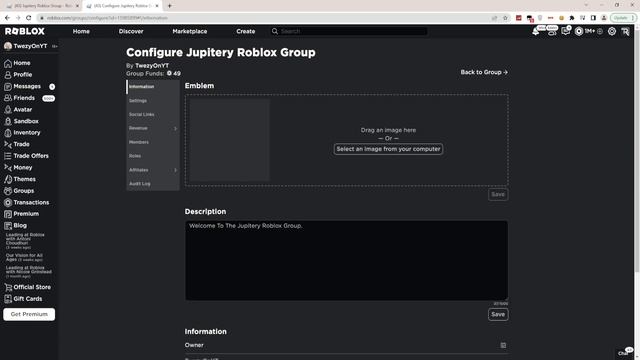Click the emblem preview thumbnail
Image resolution: width=640 pixels, height=360 pixels.
(x=229, y=140)
